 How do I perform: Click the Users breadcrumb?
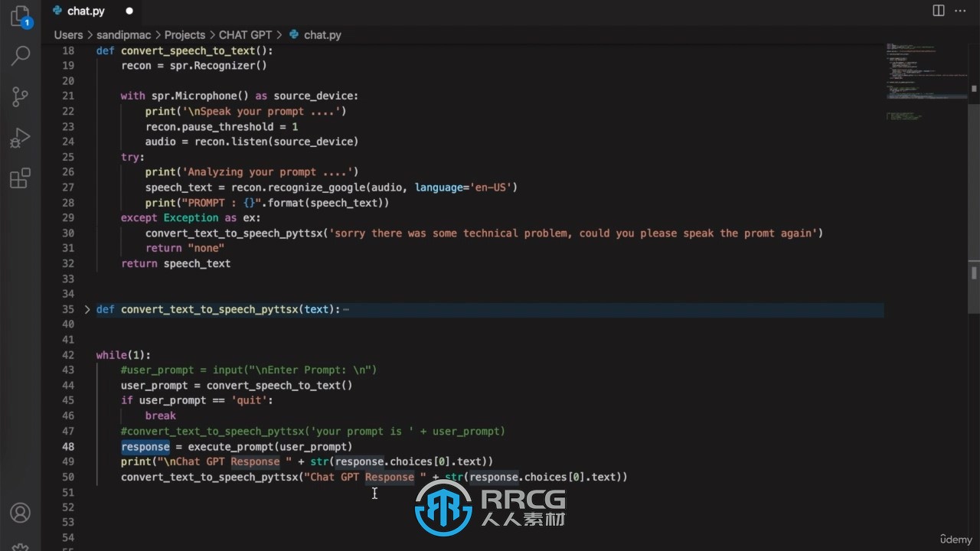pos(68,34)
